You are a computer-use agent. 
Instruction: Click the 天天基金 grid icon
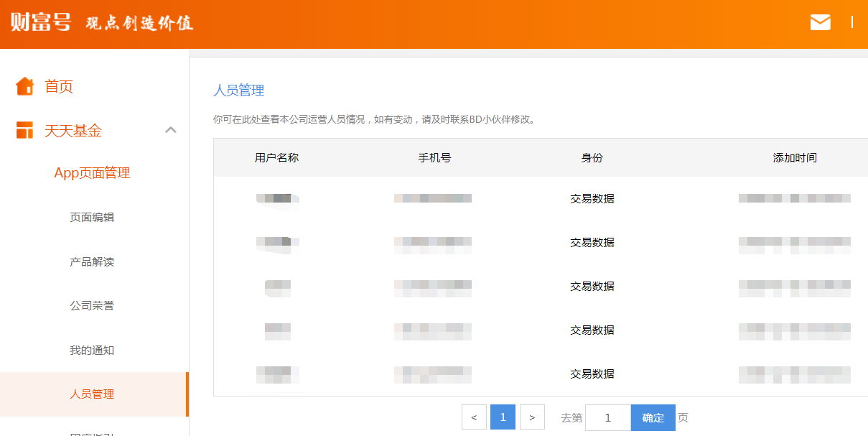point(25,130)
